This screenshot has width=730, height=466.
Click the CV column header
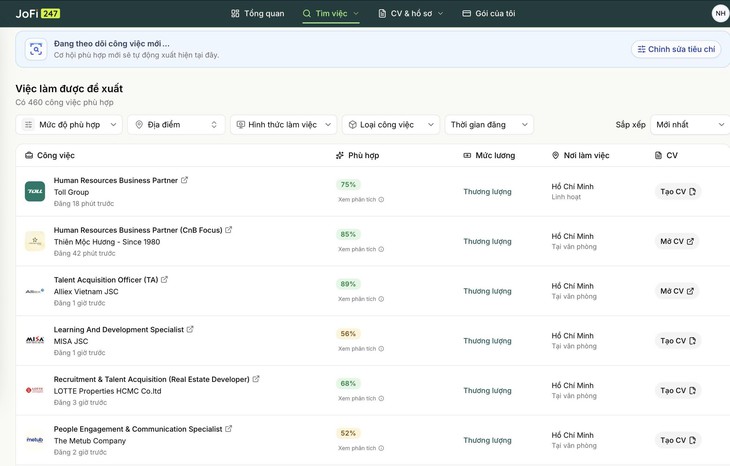(666, 155)
